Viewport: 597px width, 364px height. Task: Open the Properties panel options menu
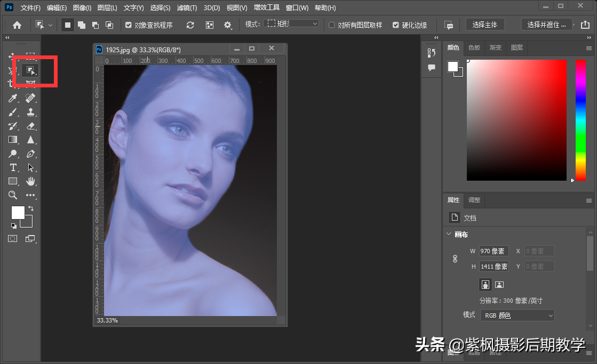coord(588,201)
